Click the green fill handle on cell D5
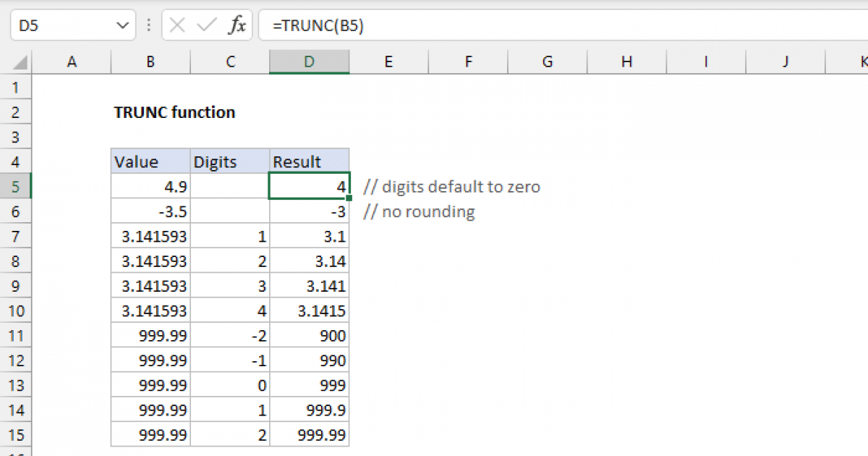Image resolution: width=868 pixels, height=456 pixels. pos(349,197)
